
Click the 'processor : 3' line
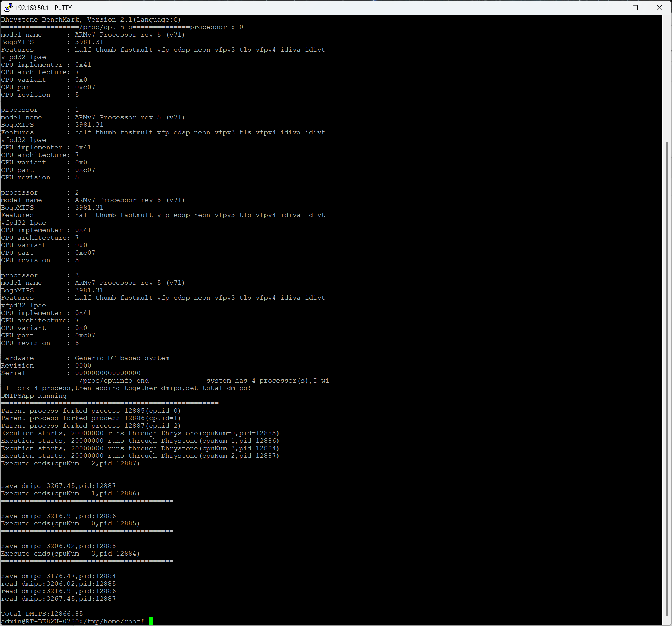[x=40, y=275]
